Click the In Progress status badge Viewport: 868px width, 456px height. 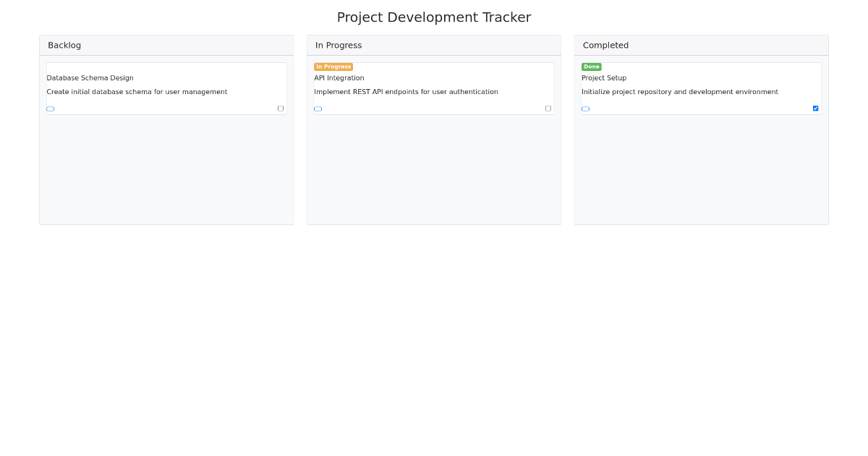(x=333, y=66)
